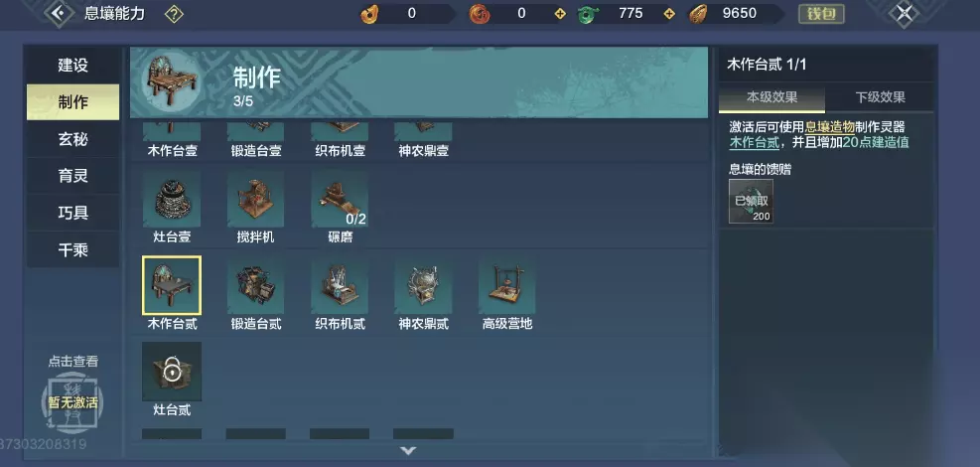
Task: Add jade currency via the plus icon beside 775
Action: [669, 14]
